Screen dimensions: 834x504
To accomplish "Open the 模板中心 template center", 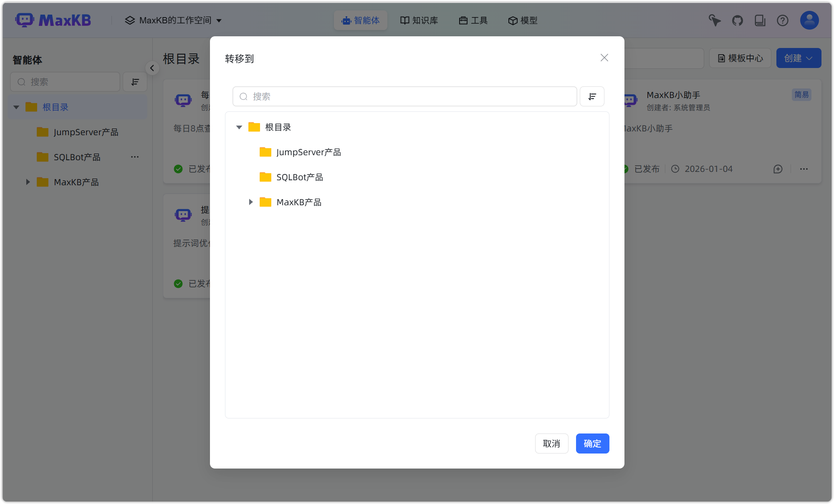I will click(x=740, y=58).
